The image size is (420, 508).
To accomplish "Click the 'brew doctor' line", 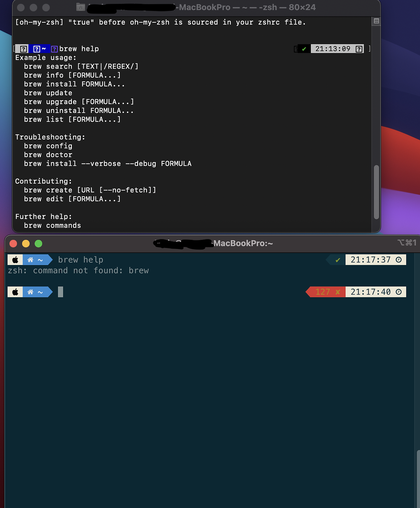I will coord(48,155).
